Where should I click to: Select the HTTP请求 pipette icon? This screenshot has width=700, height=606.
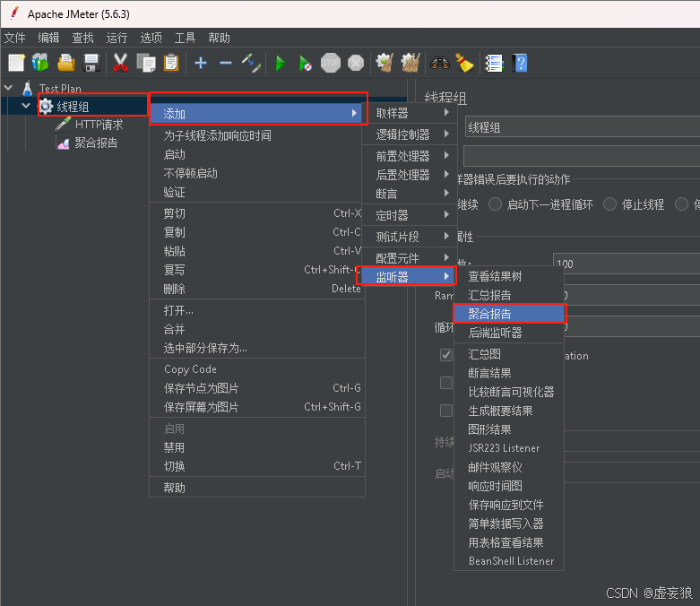(63, 124)
